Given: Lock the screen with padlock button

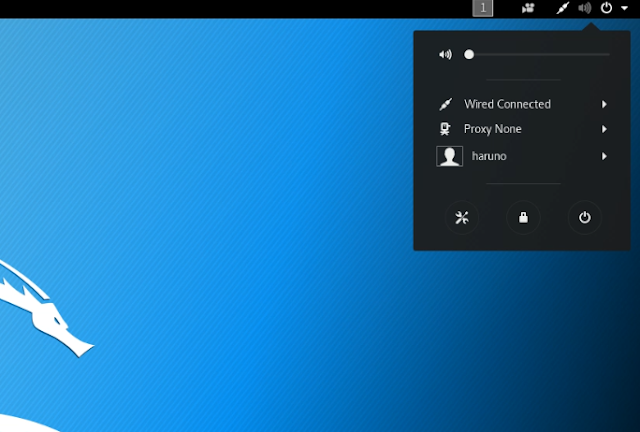Looking at the screenshot, I should [523, 218].
